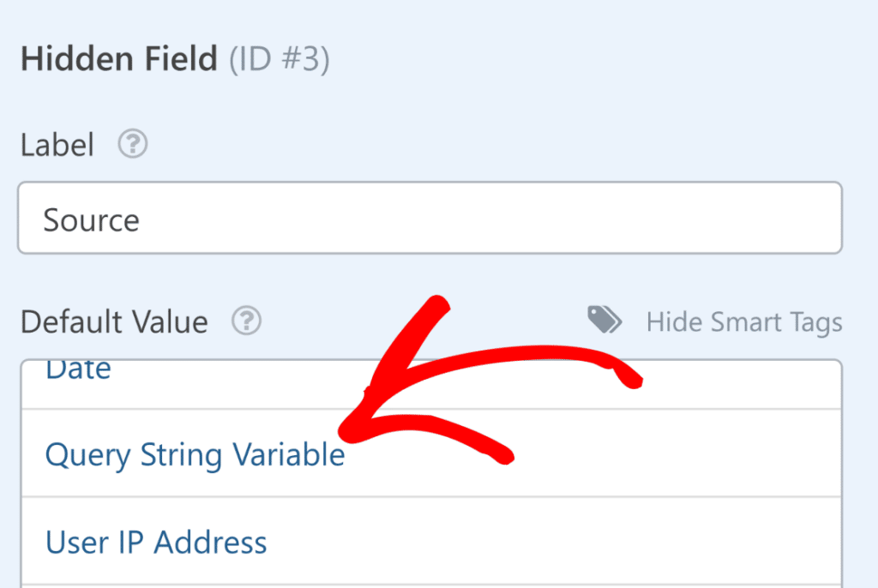The height and width of the screenshot is (588, 878).
Task: Click the circled question mark after Label
Action: (x=133, y=144)
